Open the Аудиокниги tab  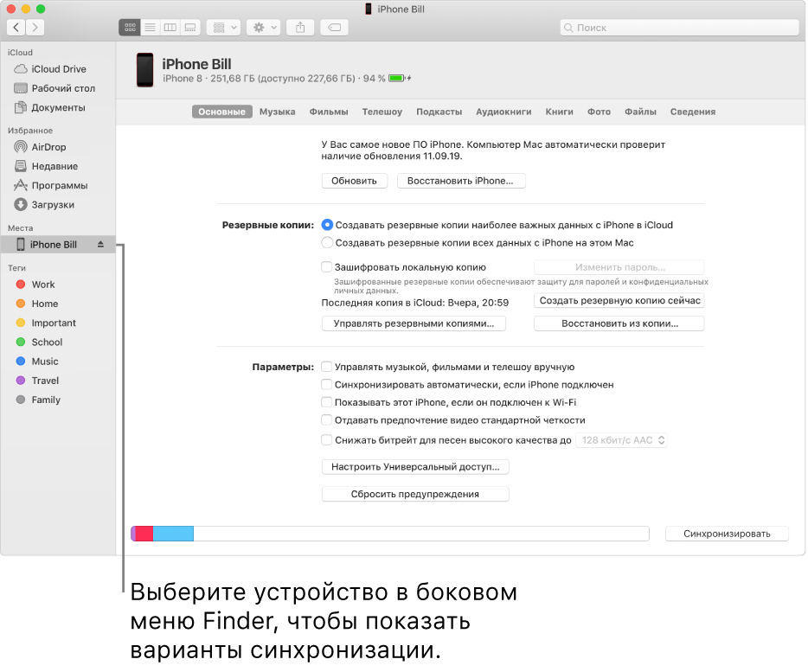coord(503,112)
